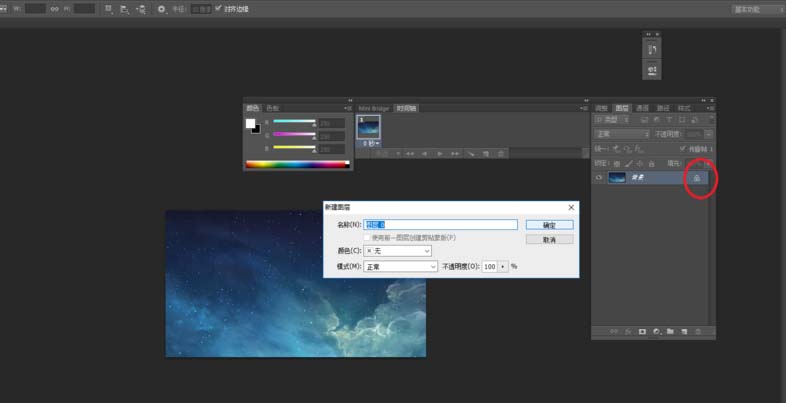786x403 pixels.
Task: Switch to Styles tab
Action: (x=684, y=108)
